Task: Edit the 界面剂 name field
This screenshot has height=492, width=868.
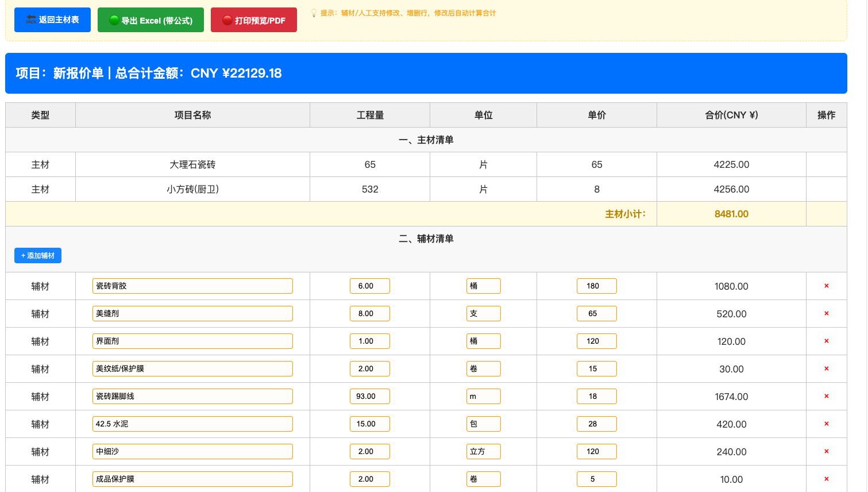Action: pyautogui.click(x=192, y=341)
